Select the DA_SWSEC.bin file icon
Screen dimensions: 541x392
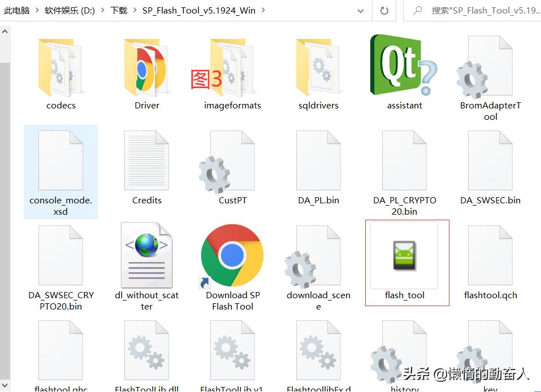490,160
